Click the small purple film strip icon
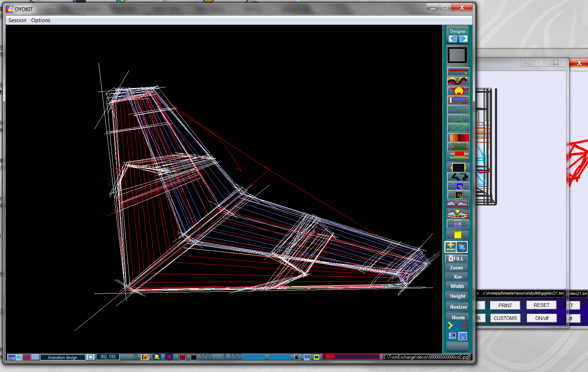The width and height of the screenshot is (588, 372). click(x=457, y=224)
